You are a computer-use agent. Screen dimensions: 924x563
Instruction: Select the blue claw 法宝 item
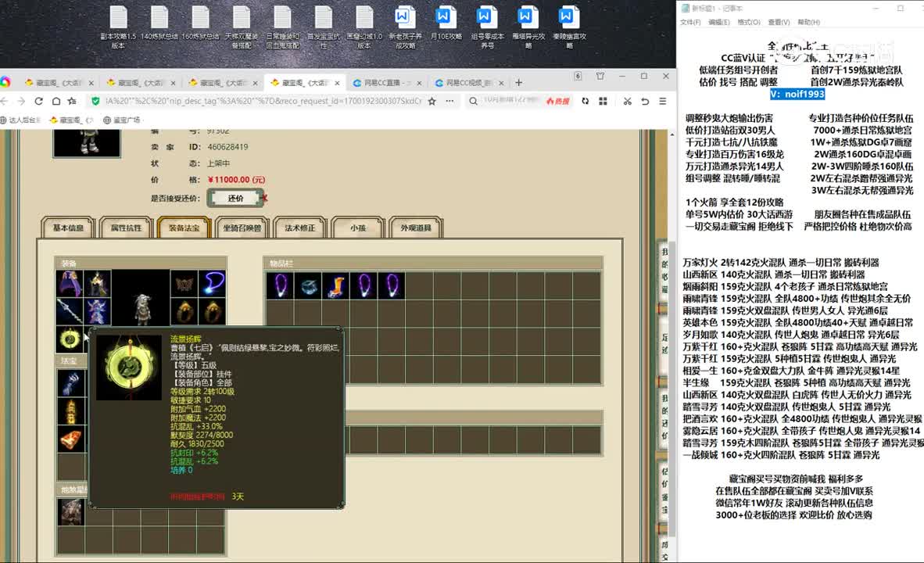click(x=70, y=382)
